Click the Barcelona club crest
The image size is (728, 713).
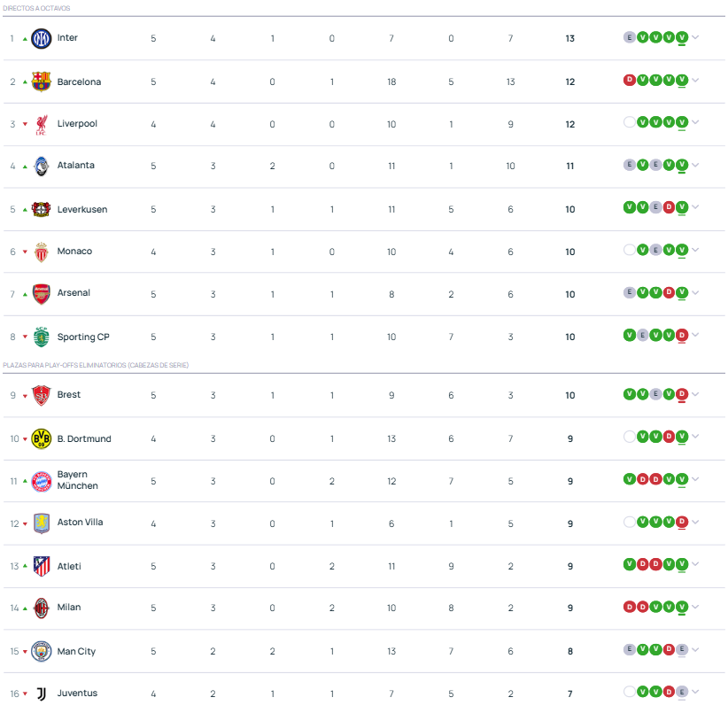click(x=41, y=81)
